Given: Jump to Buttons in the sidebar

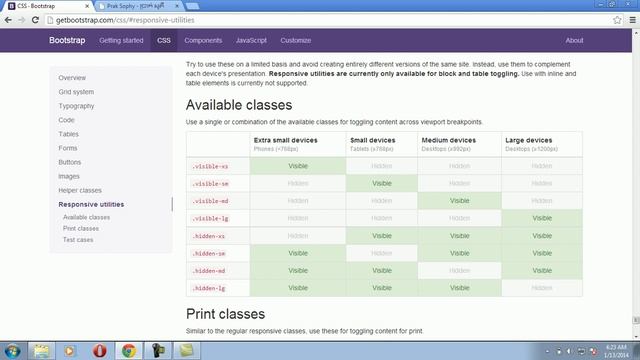Looking at the screenshot, I should 70,162.
